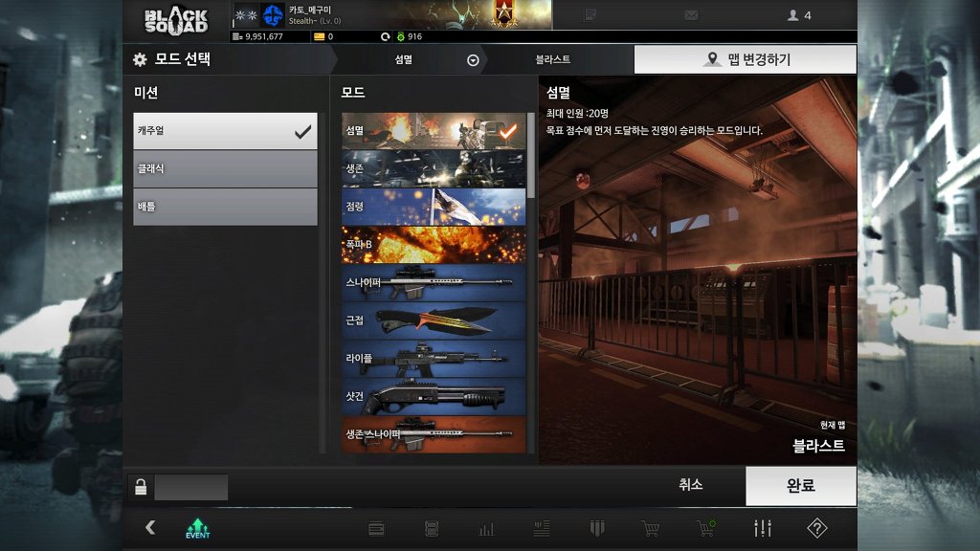The image size is (980, 551).
Task: Select the 생존 mode
Action: point(434,168)
